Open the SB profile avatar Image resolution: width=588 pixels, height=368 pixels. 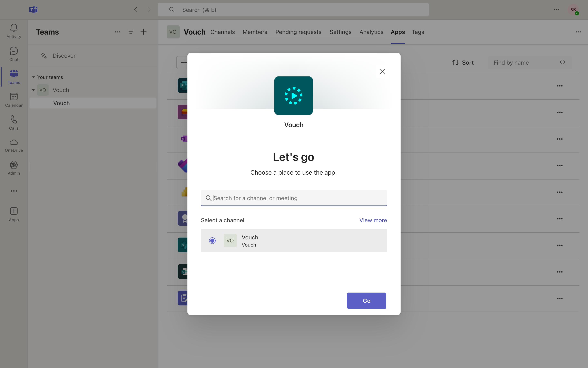(573, 10)
